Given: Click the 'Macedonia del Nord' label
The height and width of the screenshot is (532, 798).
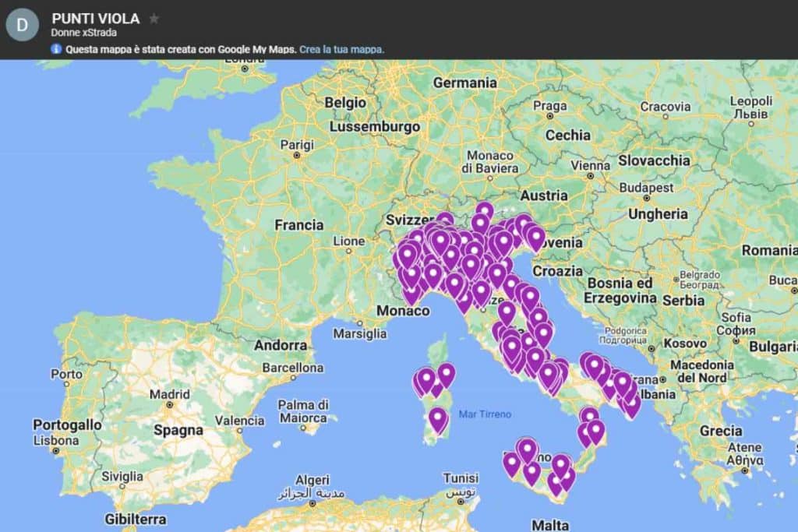Looking at the screenshot, I should 702,372.
